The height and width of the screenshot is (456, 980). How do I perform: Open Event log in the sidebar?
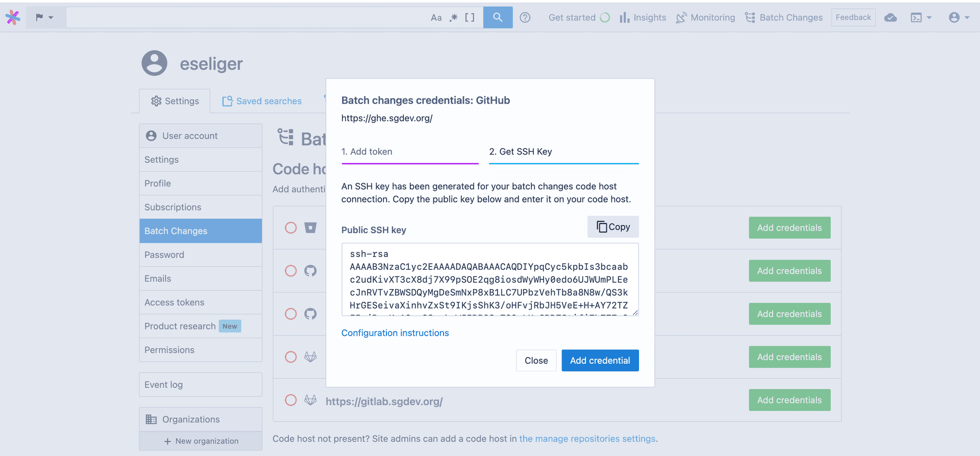[x=201, y=385]
